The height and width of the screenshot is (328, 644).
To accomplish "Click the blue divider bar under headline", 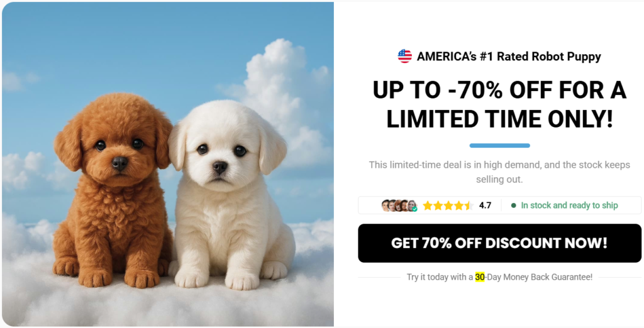I will pyautogui.click(x=499, y=145).
